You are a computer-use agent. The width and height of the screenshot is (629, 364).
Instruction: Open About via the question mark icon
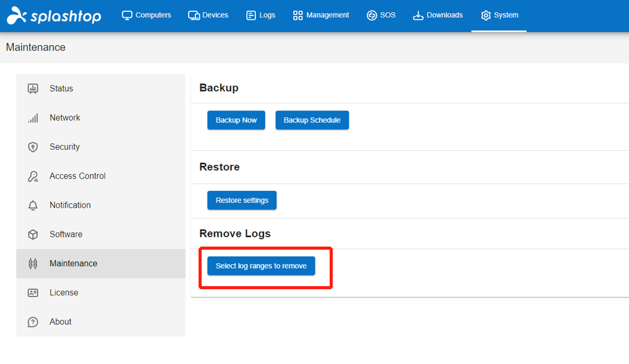[33, 322]
